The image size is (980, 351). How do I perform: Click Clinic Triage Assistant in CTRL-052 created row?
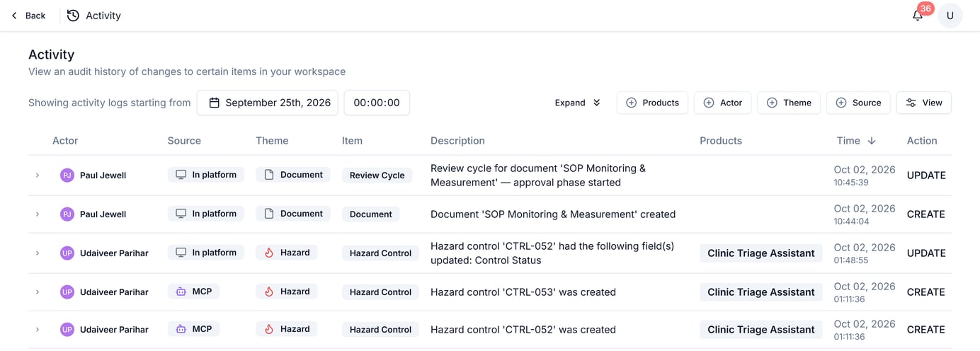[x=761, y=329]
